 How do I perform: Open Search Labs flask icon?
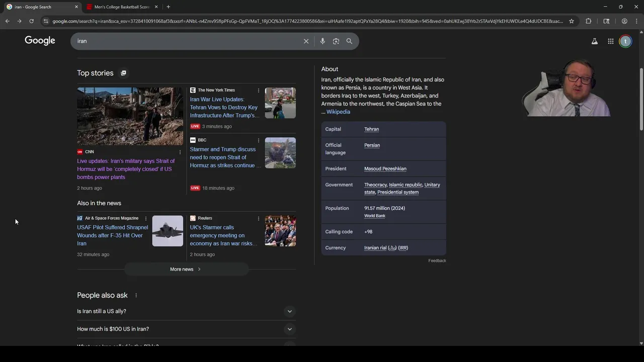coord(595,41)
